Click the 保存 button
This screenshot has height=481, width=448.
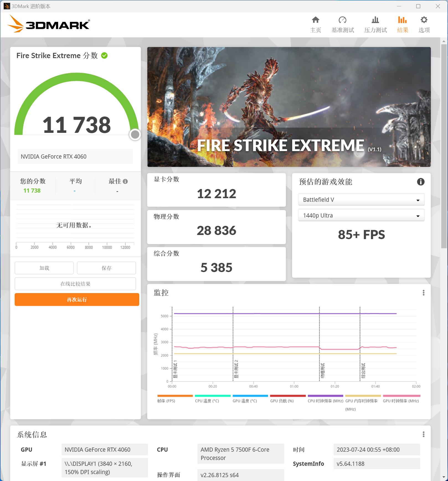pyautogui.click(x=106, y=268)
